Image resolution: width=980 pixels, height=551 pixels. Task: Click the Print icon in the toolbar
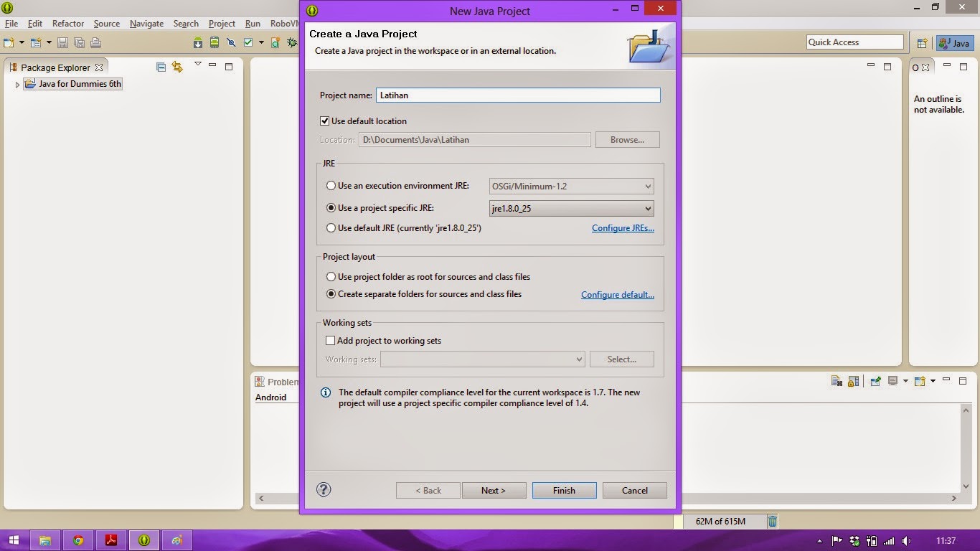click(95, 42)
